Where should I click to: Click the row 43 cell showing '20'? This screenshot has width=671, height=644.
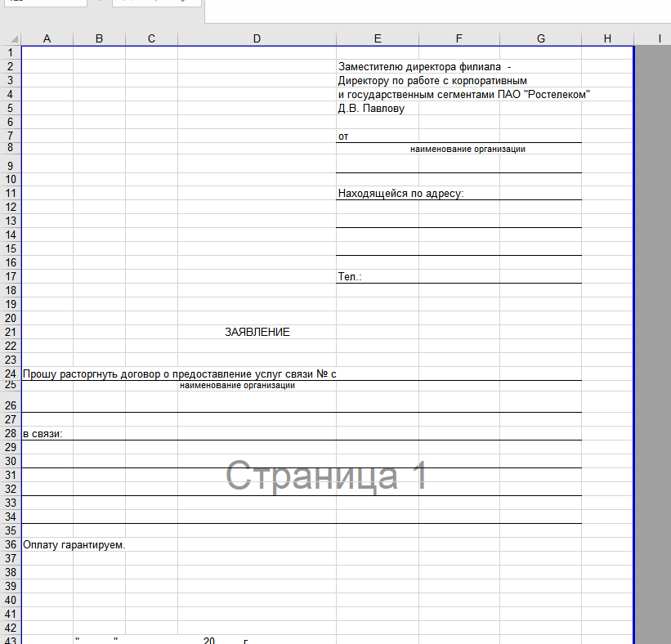point(209,641)
